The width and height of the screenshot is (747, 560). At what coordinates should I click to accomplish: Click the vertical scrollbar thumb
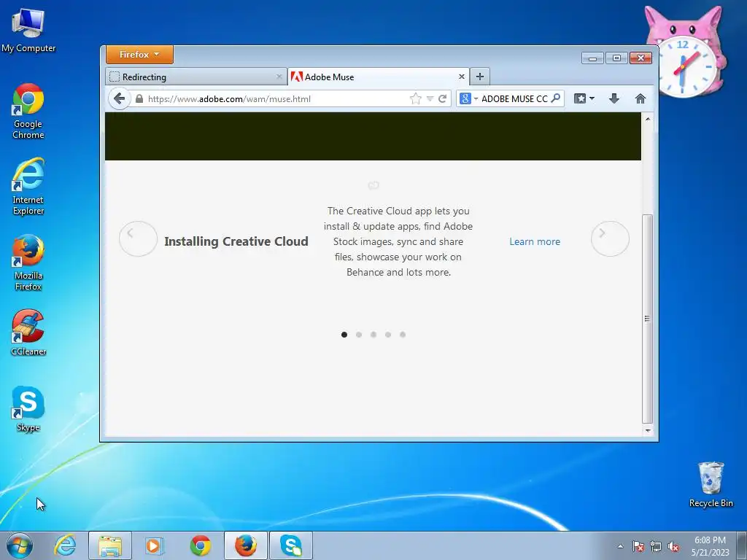[647, 319]
